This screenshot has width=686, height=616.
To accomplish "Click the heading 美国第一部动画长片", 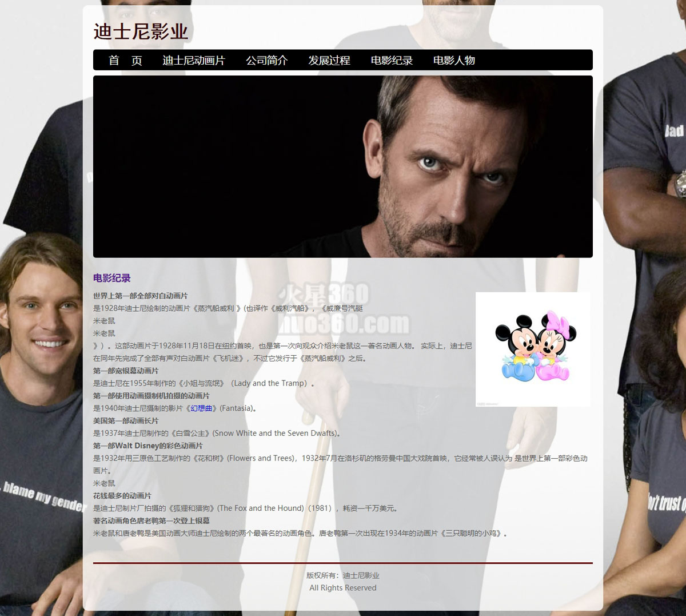I will tap(126, 421).
